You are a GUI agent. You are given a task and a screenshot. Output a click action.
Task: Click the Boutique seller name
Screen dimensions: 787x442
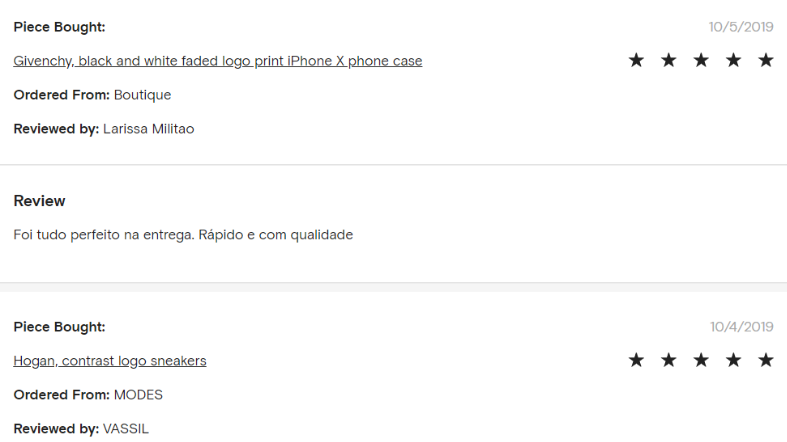click(x=143, y=95)
